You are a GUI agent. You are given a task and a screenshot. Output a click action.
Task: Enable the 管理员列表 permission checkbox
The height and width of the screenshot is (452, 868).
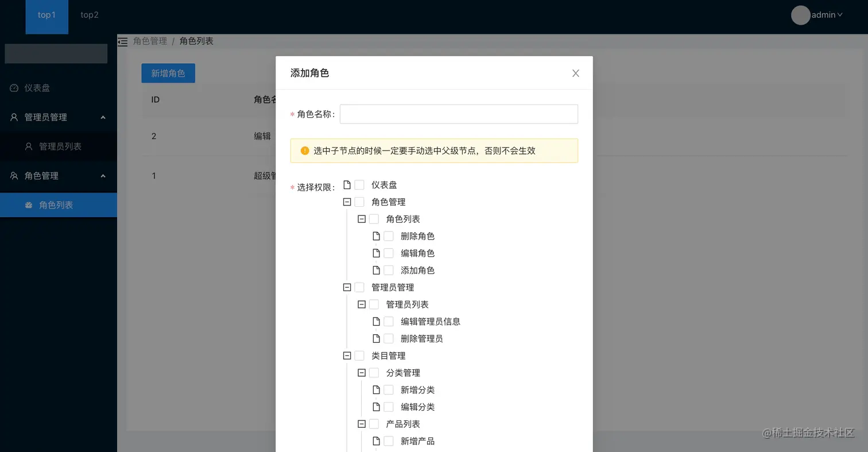(x=374, y=304)
